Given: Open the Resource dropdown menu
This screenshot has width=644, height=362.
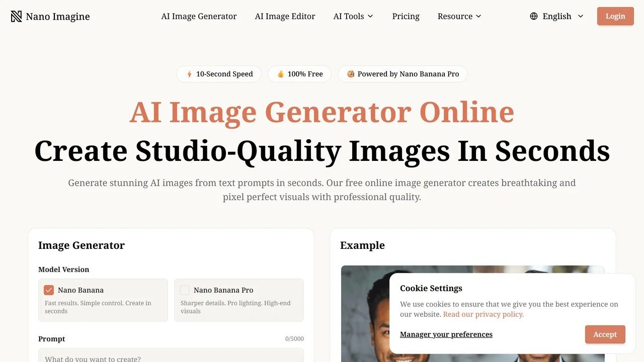Looking at the screenshot, I should [459, 16].
